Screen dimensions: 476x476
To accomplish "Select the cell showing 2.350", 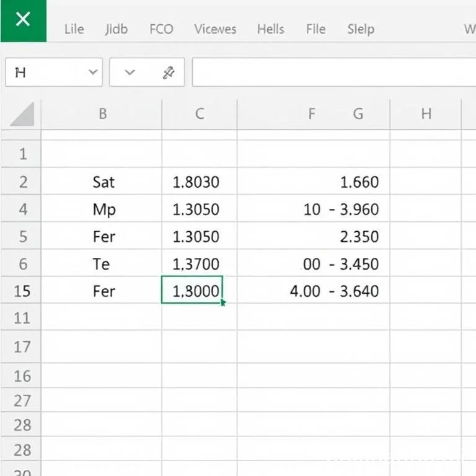I will (x=359, y=237).
